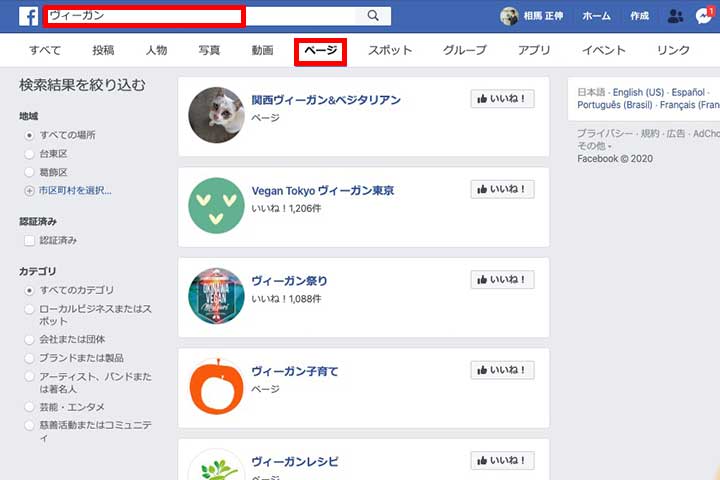
Task: Open the 広告 footer link
Action: click(x=675, y=134)
